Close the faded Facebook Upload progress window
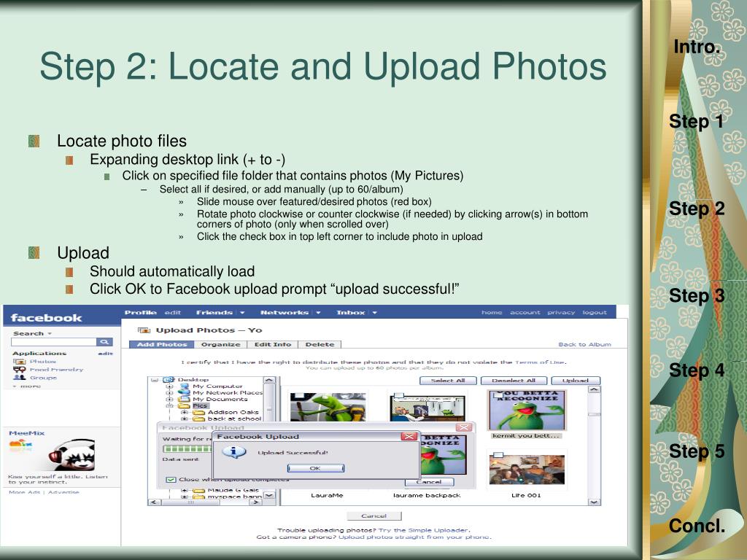This screenshot has height=560, width=747. [464, 427]
